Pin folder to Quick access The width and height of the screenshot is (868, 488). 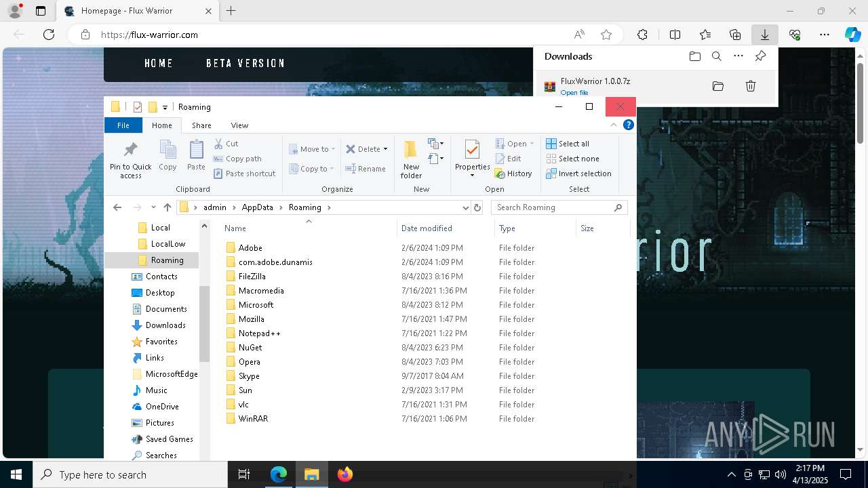coord(131,160)
